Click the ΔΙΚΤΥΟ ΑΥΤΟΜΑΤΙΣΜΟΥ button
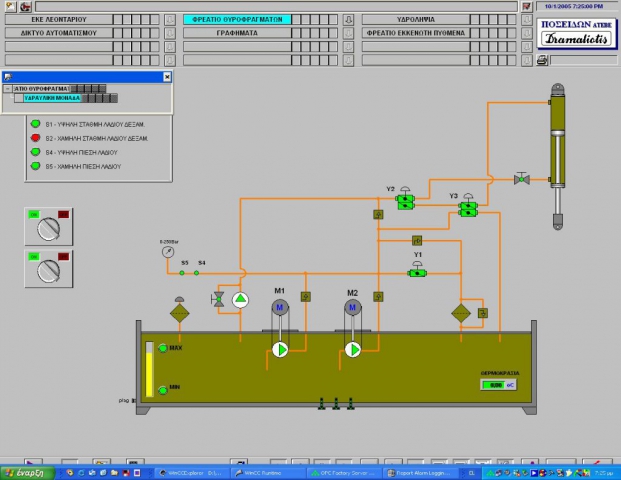621x480 pixels. pyautogui.click(x=59, y=33)
